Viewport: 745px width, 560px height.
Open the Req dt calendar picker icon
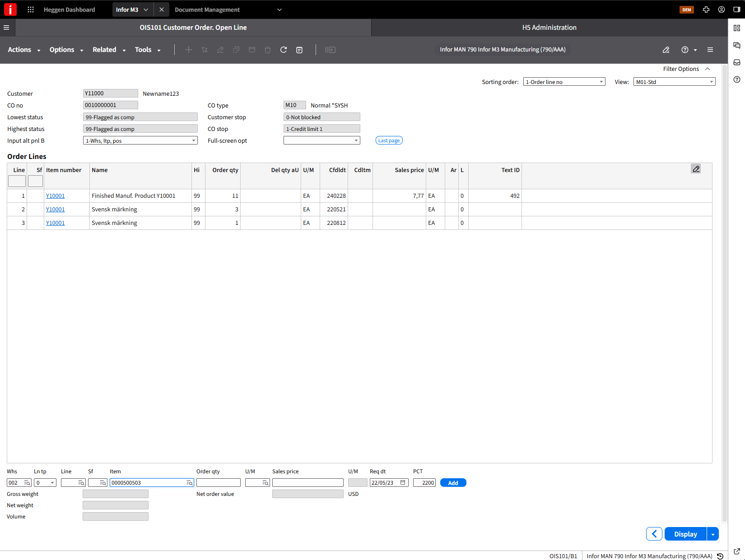[x=403, y=483]
